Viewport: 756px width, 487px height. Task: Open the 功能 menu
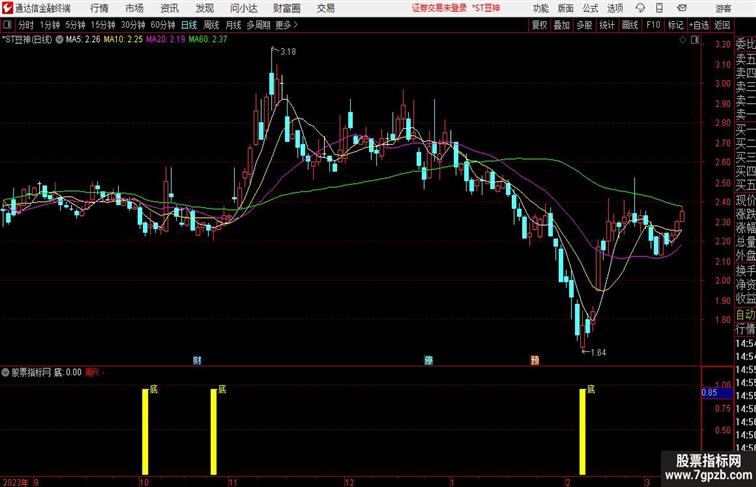[541, 8]
